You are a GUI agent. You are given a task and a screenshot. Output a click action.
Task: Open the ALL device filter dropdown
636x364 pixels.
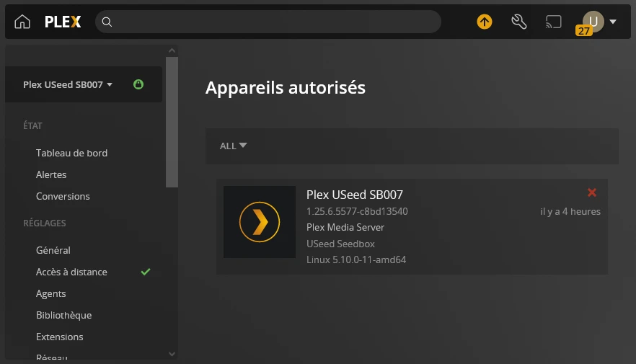(x=233, y=146)
